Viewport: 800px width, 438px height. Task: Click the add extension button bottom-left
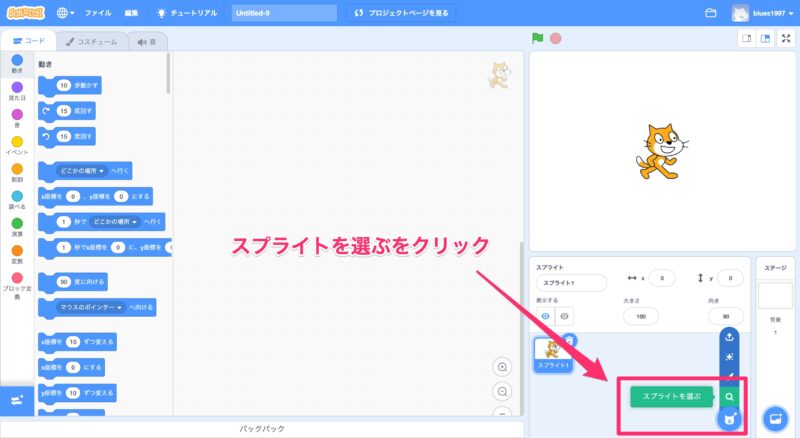16,400
